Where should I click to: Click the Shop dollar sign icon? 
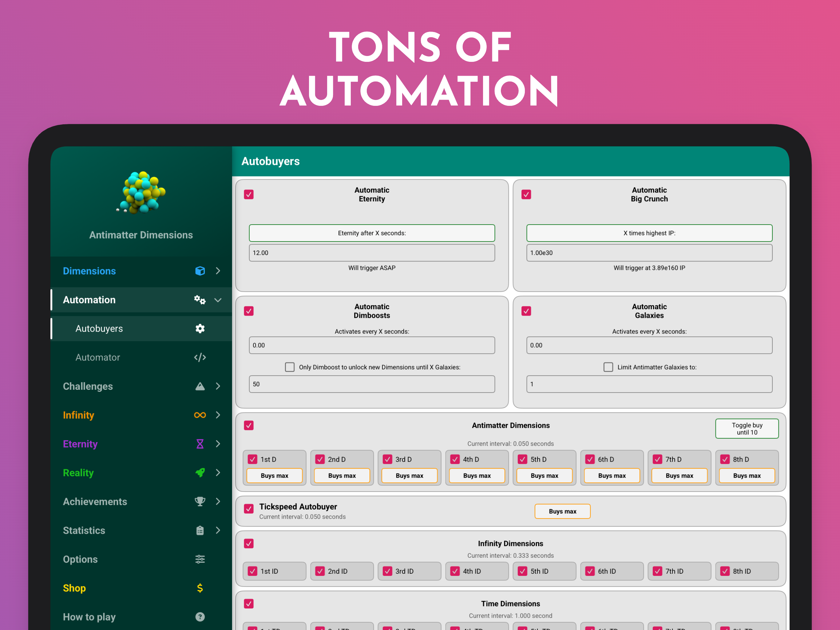coord(200,588)
